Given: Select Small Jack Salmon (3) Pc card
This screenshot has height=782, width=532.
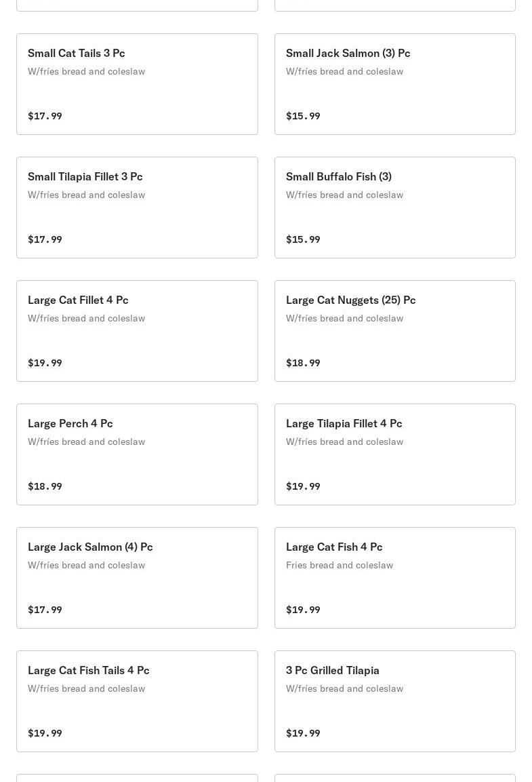Looking at the screenshot, I should pyautogui.click(x=394, y=84).
